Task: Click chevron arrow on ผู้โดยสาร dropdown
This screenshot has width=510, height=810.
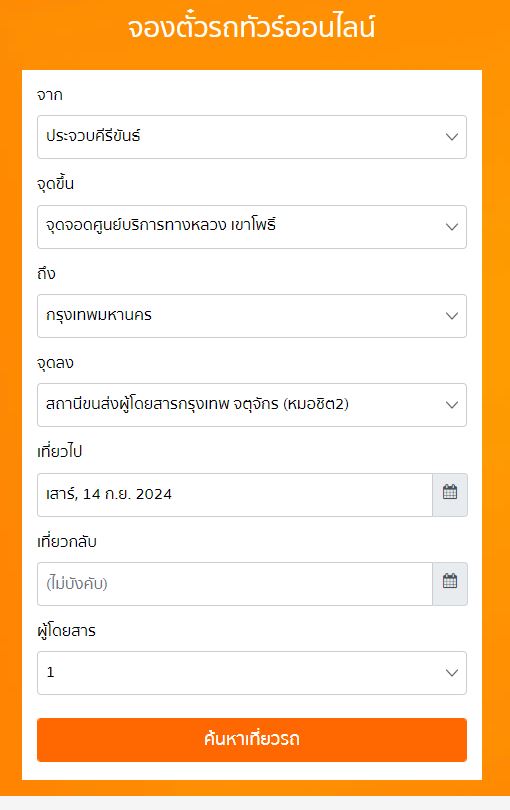Action: [452, 673]
